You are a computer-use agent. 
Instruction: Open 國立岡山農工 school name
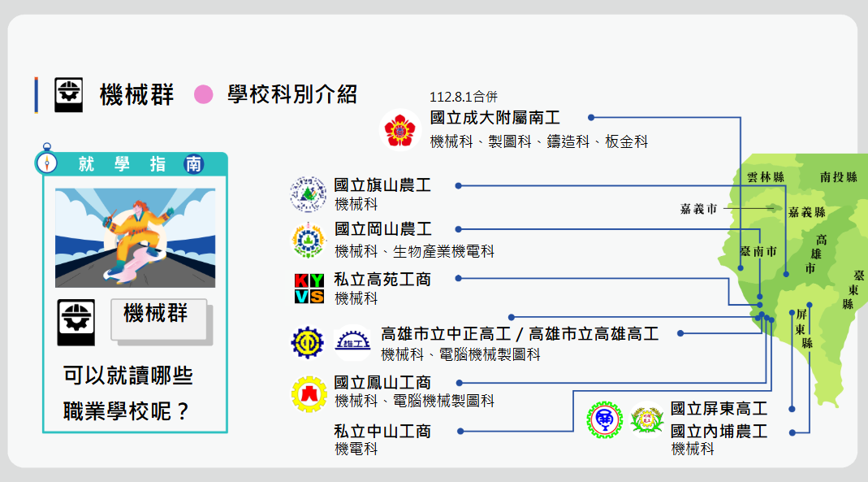point(382,229)
